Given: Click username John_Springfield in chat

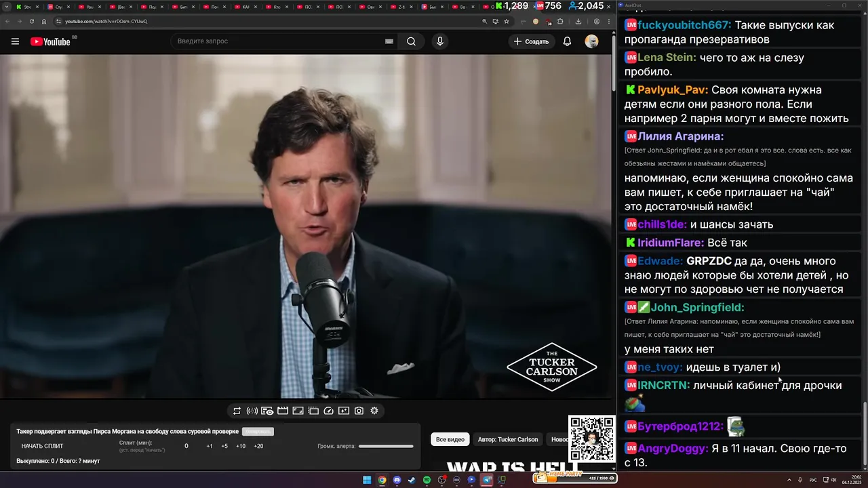Looking at the screenshot, I should coord(698,307).
